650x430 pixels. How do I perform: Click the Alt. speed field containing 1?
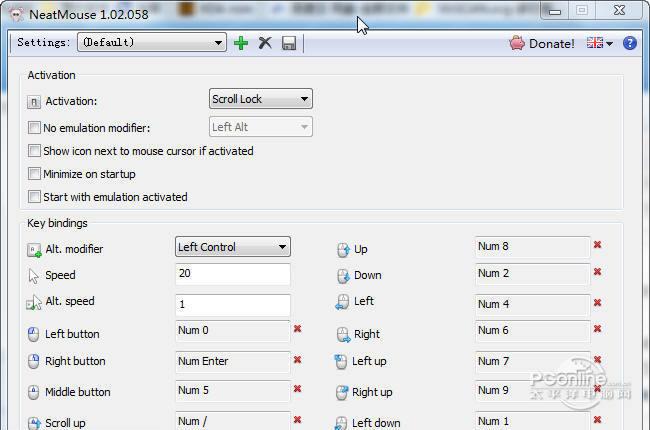tap(233, 304)
